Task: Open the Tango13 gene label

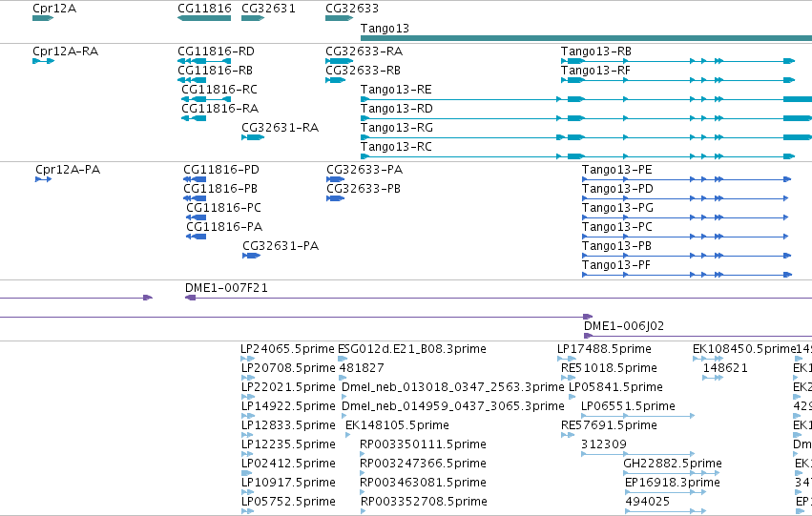Action: [385, 29]
